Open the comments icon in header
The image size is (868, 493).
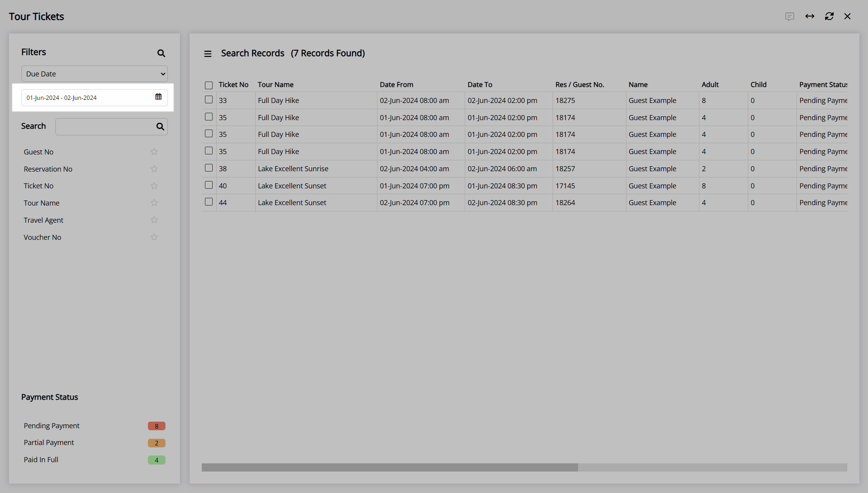point(790,16)
